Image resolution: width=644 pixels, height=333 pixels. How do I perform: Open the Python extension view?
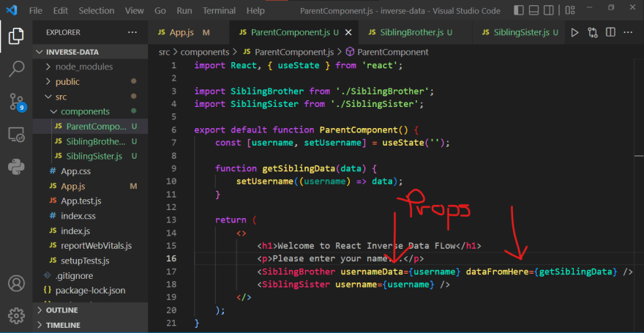[16, 167]
